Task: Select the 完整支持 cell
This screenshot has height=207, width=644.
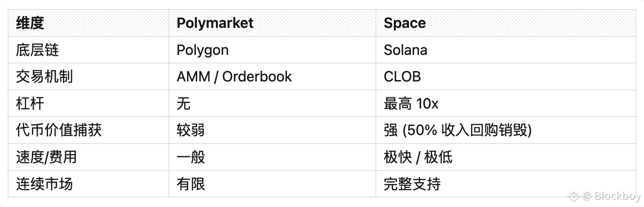Action: click(412, 184)
